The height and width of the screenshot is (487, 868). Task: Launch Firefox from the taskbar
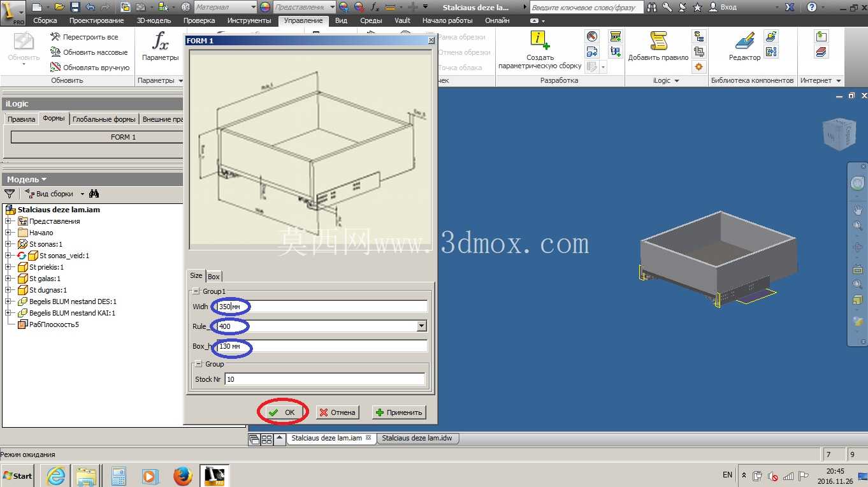point(183,476)
